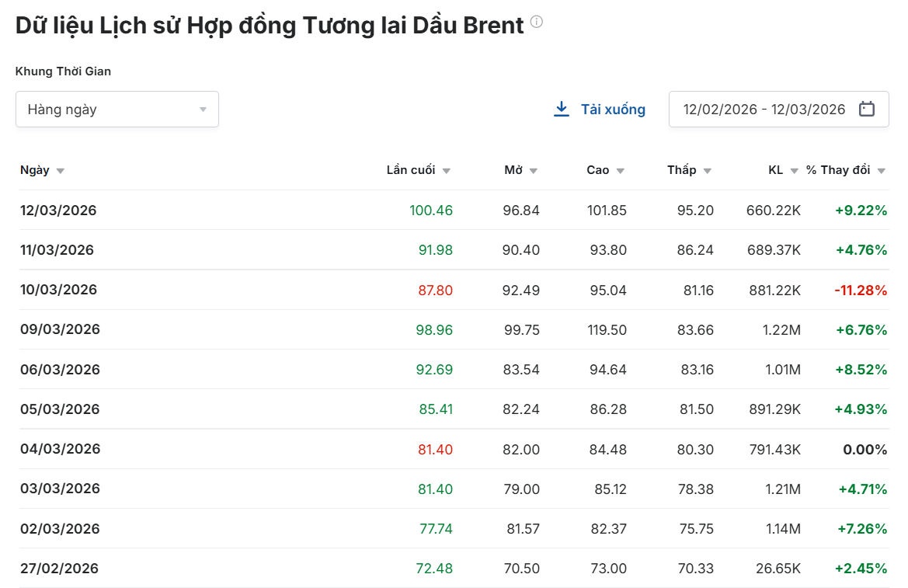Sort the Ngày column using its arrow
This screenshot has height=588, width=908.
tap(61, 170)
